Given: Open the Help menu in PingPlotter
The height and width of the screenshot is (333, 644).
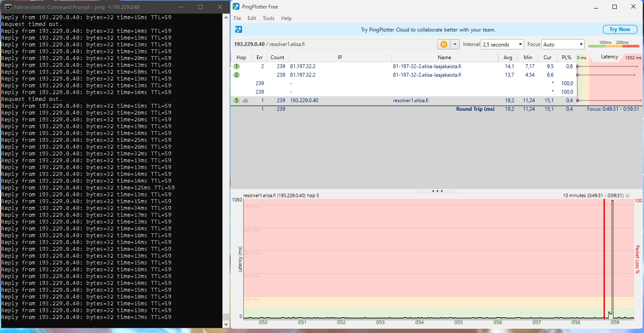Looking at the screenshot, I should point(286,18).
